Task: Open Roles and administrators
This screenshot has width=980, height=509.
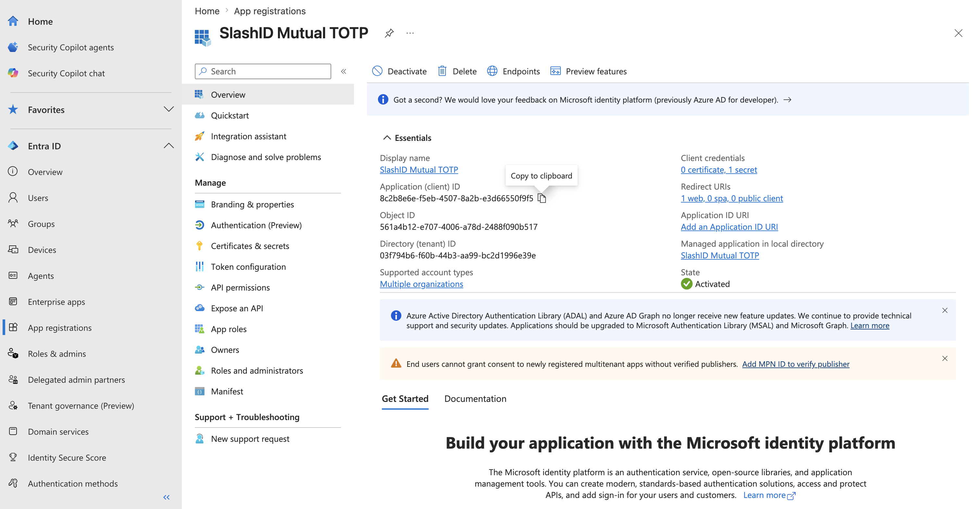Action: pyautogui.click(x=257, y=370)
